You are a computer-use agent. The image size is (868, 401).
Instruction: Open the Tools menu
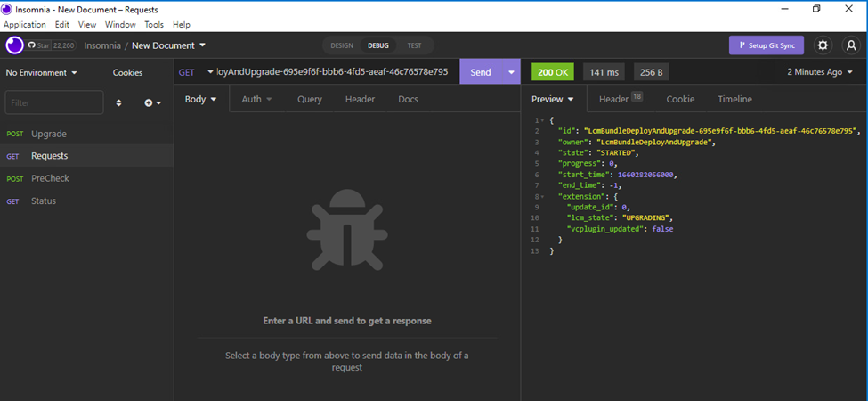click(x=154, y=25)
